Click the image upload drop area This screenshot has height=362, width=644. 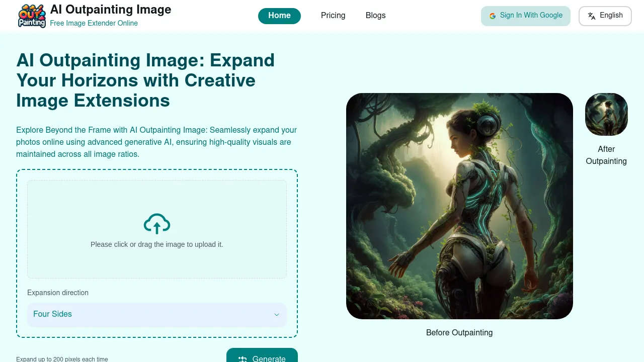point(157,229)
